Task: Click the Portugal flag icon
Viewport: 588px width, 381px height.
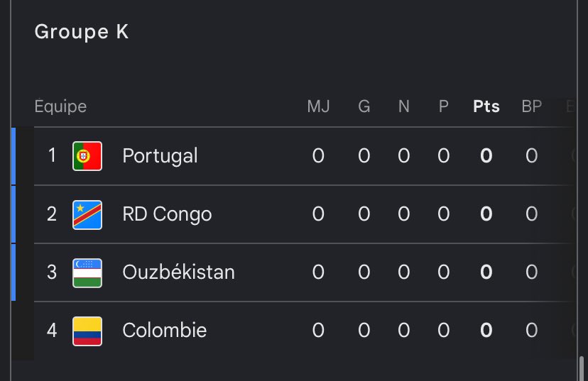Action: coord(87,156)
